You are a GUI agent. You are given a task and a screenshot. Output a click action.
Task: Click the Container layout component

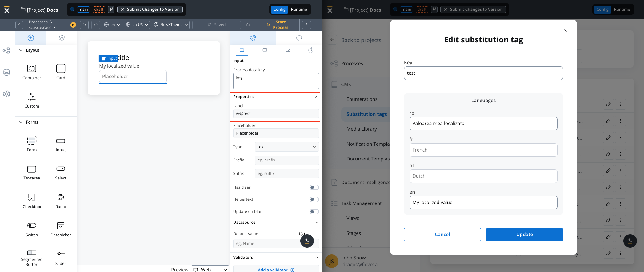32,72
